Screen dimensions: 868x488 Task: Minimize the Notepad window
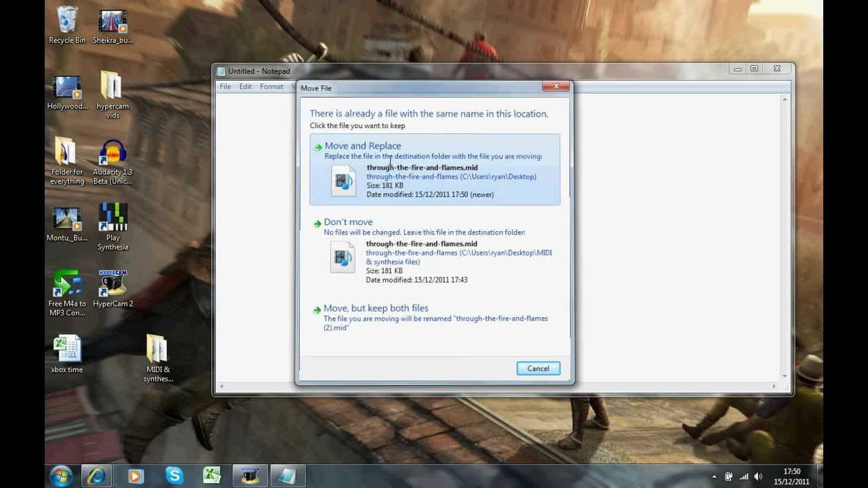[x=737, y=69]
